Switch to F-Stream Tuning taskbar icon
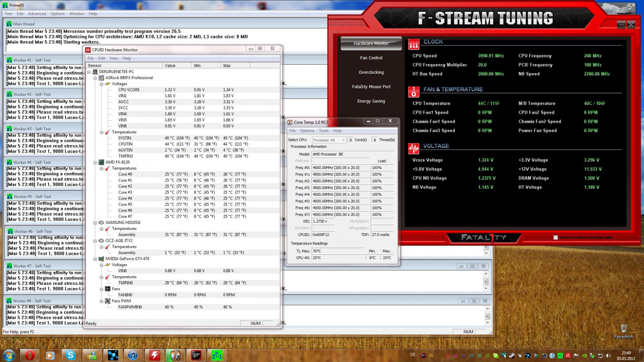The image size is (644, 362). [x=196, y=355]
